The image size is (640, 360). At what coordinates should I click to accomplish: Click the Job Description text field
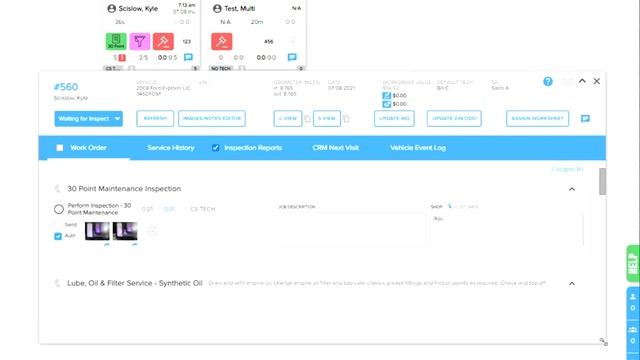pyautogui.click(x=352, y=229)
